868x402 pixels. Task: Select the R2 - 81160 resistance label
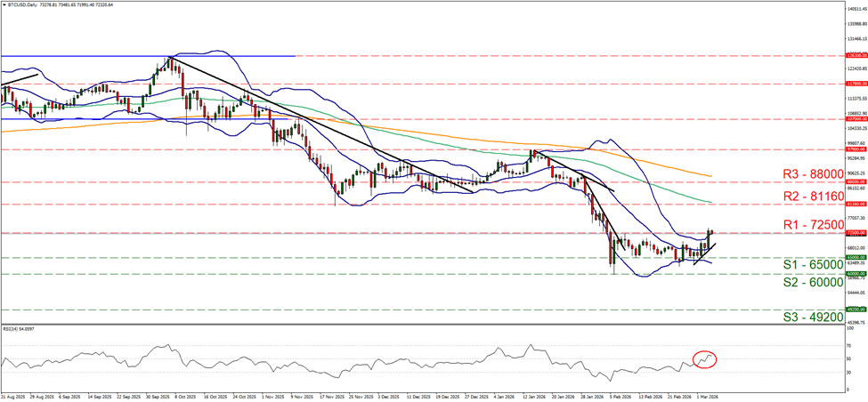point(813,197)
